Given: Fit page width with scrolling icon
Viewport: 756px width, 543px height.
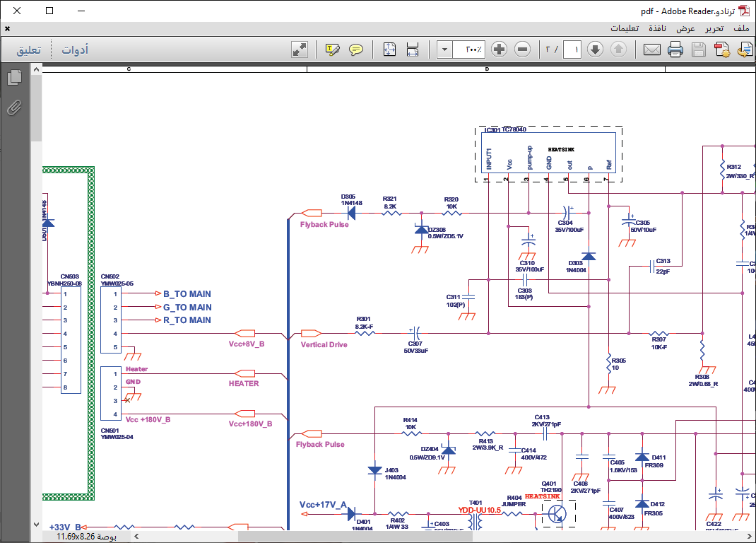Looking at the screenshot, I should tap(413, 49).
